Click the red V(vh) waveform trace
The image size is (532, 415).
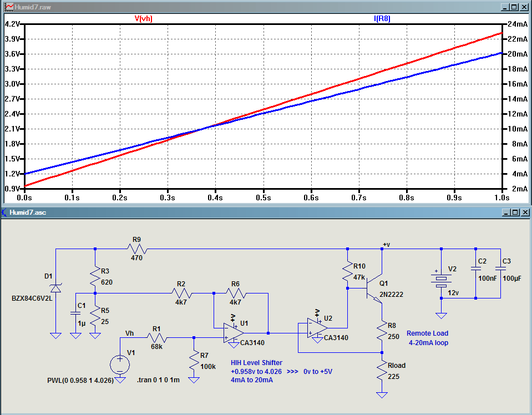(311, 94)
